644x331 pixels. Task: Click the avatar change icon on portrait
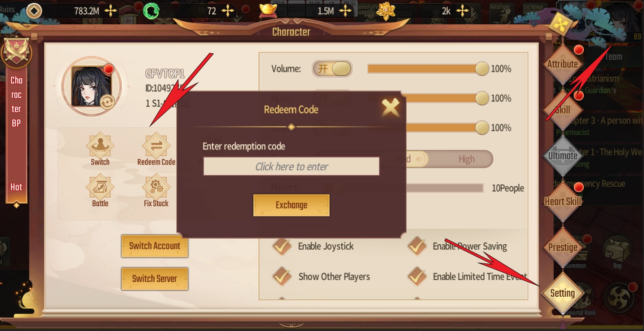pyautogui.click(x=107, y=102)
